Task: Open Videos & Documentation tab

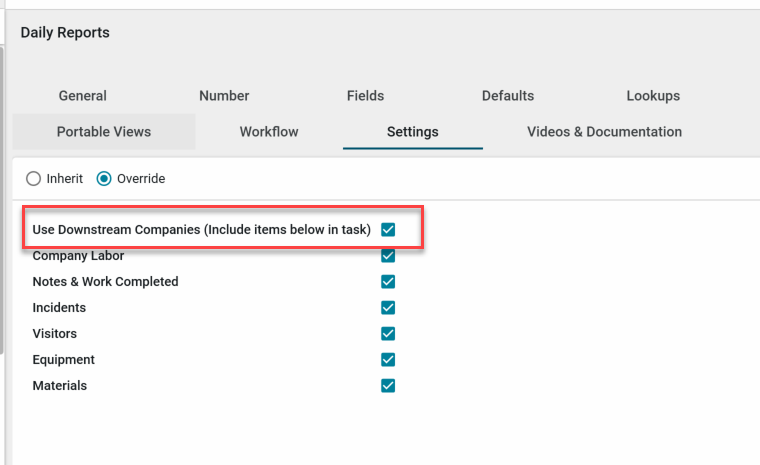Action: pyautogui.click(x=604, y=132)
